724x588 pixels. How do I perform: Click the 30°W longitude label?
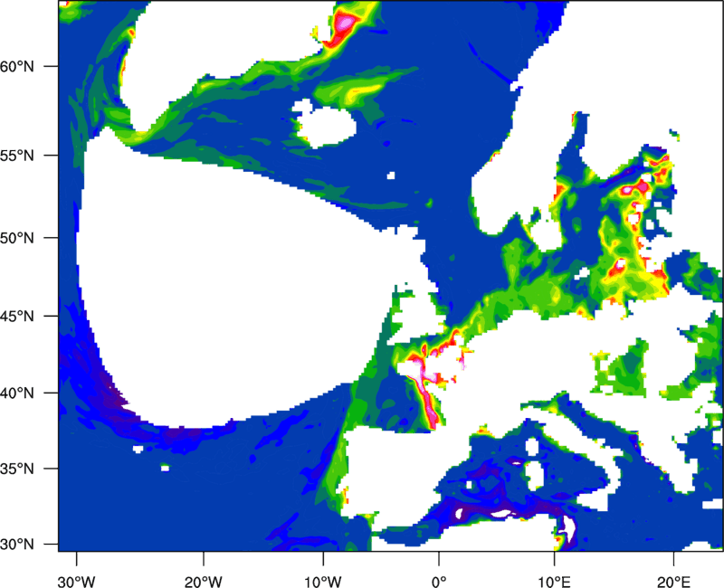[76, 582]
